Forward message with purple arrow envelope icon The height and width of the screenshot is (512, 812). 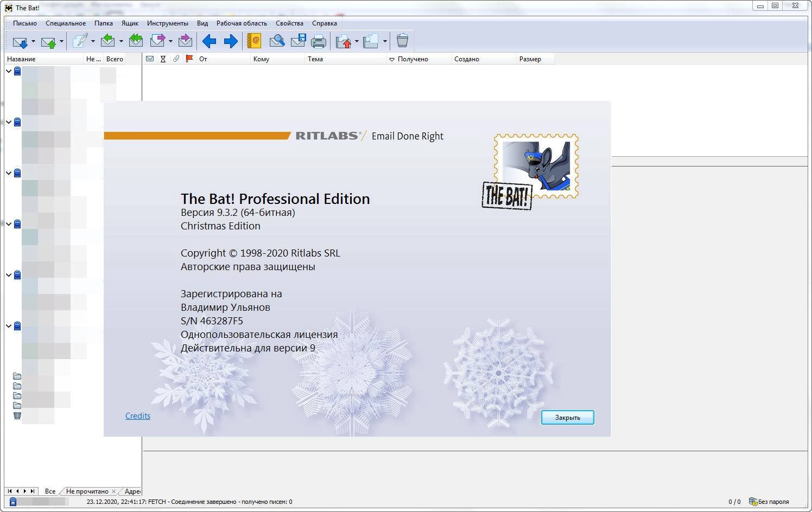[x=157, y=41]
